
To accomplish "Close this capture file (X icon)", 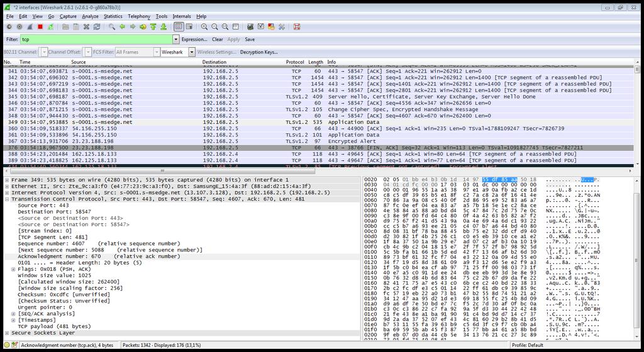I will click(x=86, y=26).
